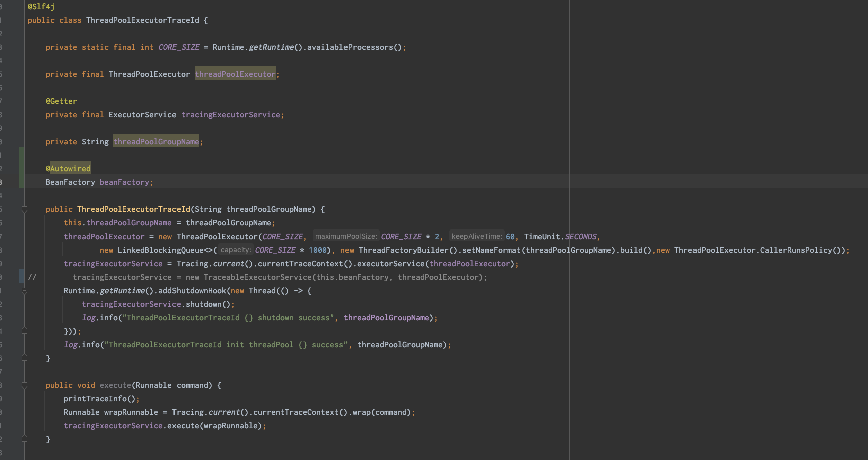
Task: Collapse the execute method fold marker
Action: tap(24, 385)
